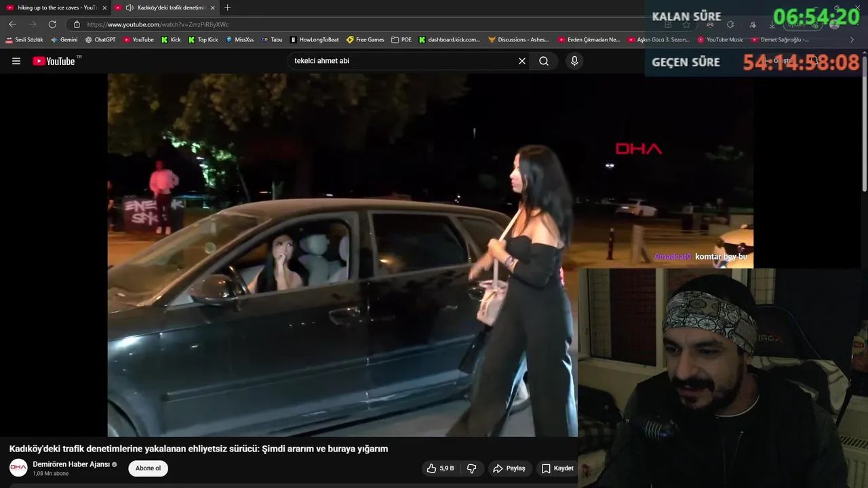Open the Discussions - Ashes bookmark
Viewport: 868px width, 488px height.
coord(519,40)
